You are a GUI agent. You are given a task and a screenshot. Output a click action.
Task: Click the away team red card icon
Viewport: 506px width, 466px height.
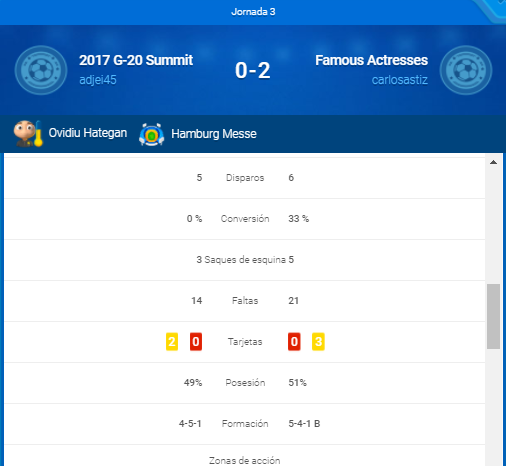[294, 342]
